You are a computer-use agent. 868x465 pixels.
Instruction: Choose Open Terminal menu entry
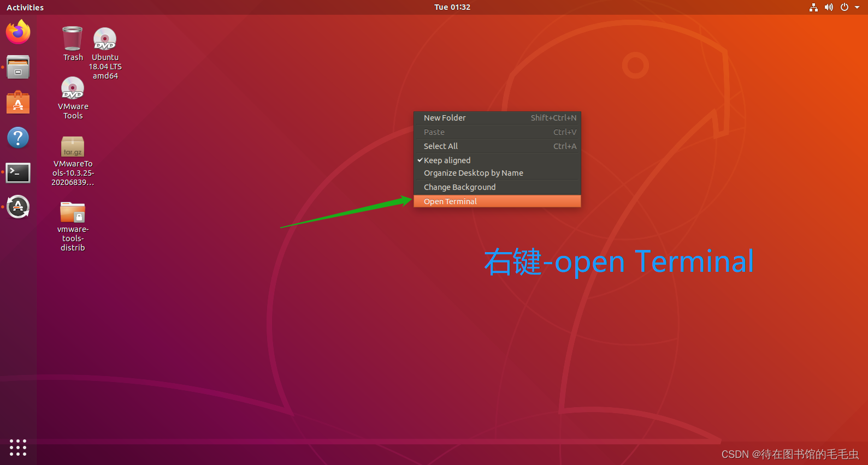[x=497, y=201]
